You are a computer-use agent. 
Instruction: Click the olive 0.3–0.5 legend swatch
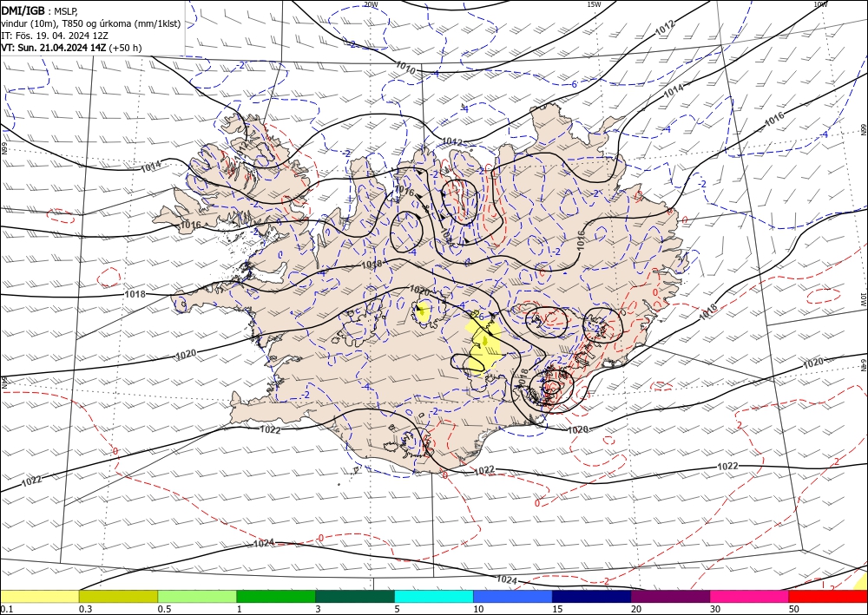(118, 596)
